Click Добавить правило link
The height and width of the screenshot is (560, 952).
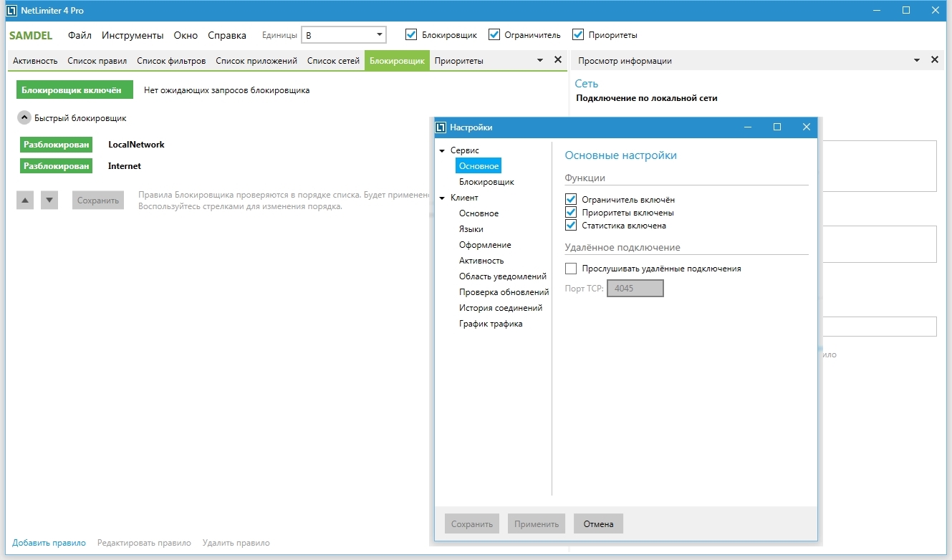click(49, 543)
